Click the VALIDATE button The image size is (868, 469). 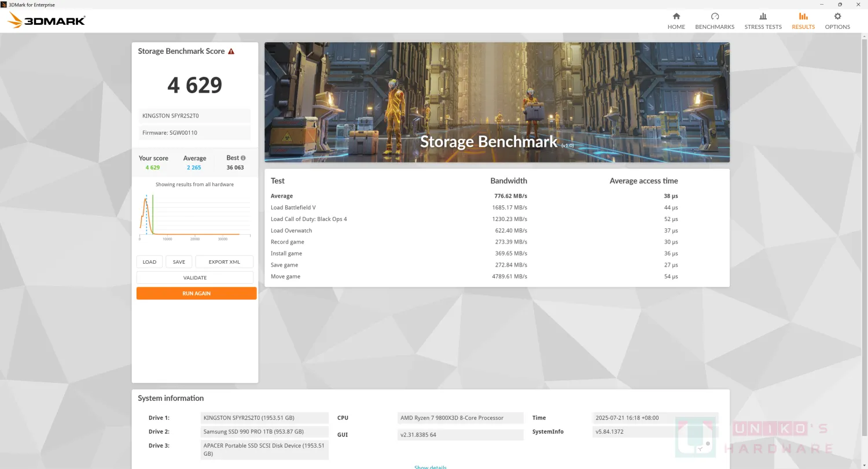click(x=195, y=278)
